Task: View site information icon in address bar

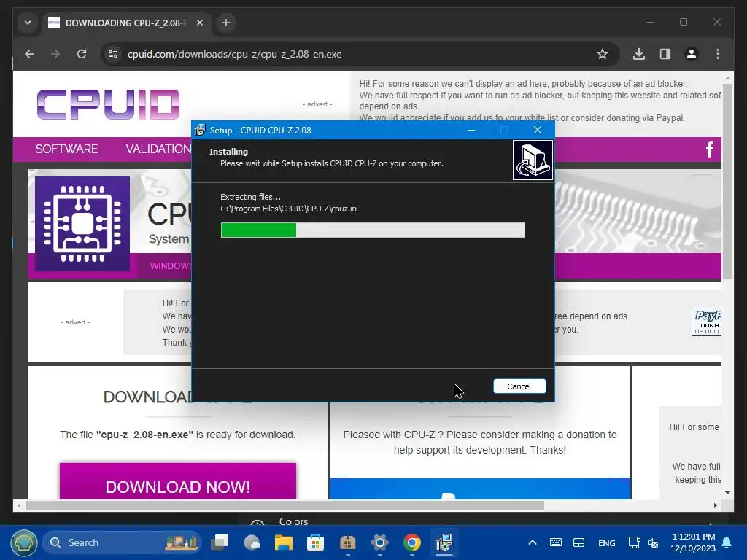Action: 113,54
